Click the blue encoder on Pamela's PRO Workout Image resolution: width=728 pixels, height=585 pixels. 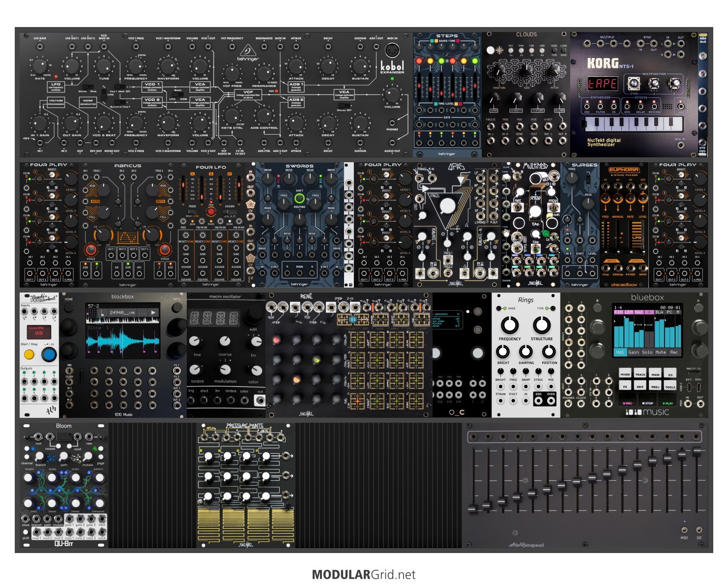(x=49, y=354)
